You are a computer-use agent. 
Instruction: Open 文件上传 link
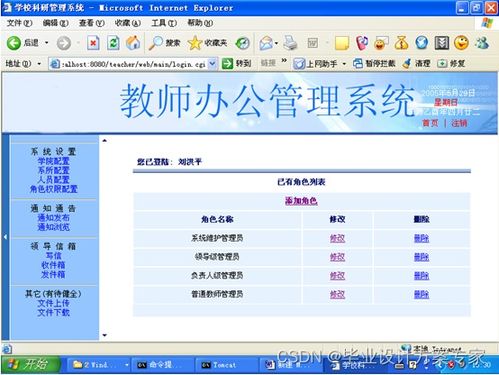53,303
